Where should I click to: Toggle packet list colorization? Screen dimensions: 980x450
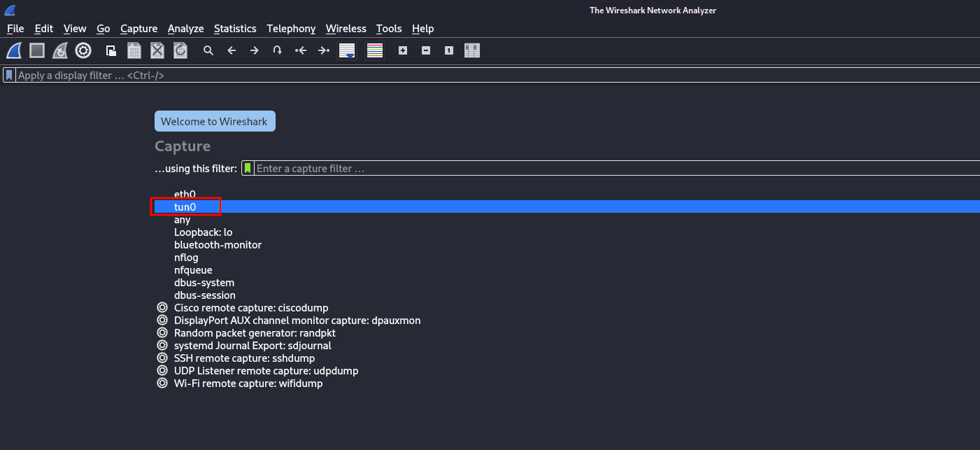tap(375, 50)
